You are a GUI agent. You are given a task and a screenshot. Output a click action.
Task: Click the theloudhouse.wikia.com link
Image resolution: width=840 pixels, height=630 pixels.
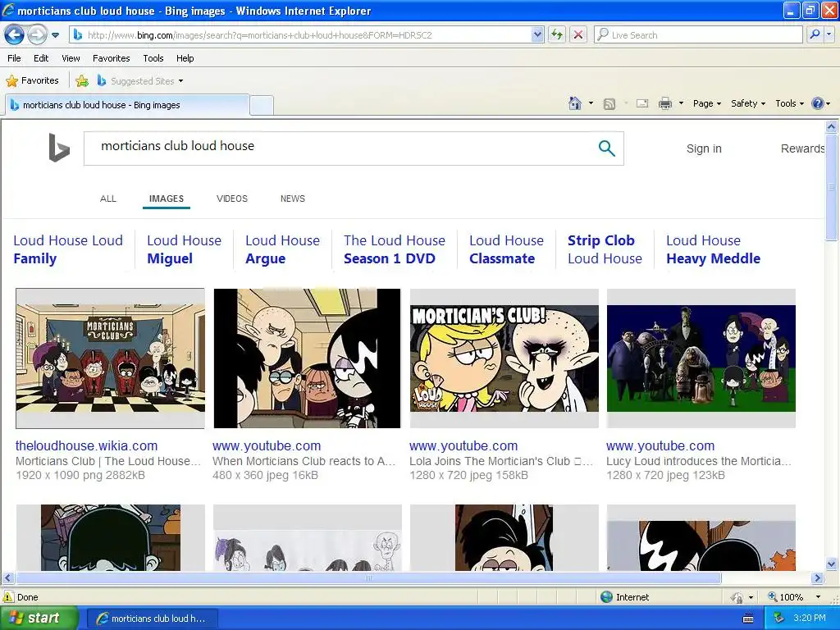(x=86, y=445)
